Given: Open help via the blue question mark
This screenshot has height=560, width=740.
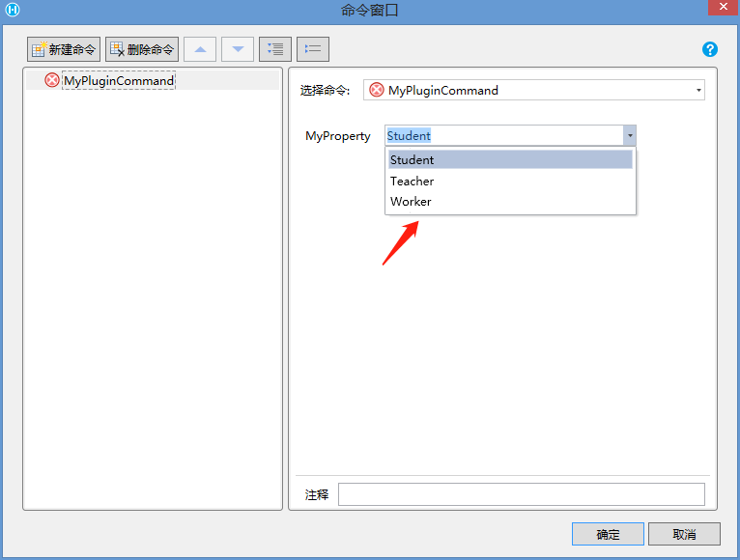Looking at the screenshot, I should tap(710, 49).
